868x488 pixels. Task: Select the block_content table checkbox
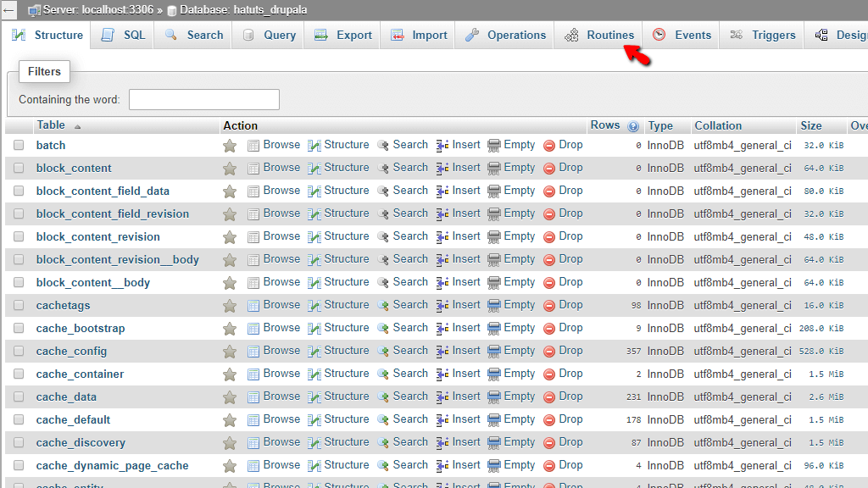(19, 168)
